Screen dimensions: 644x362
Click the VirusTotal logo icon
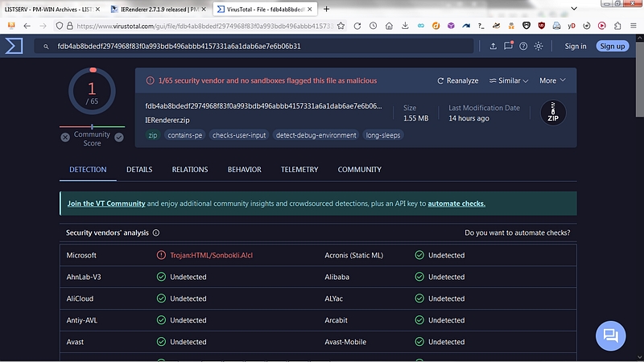tap(13, 46)
